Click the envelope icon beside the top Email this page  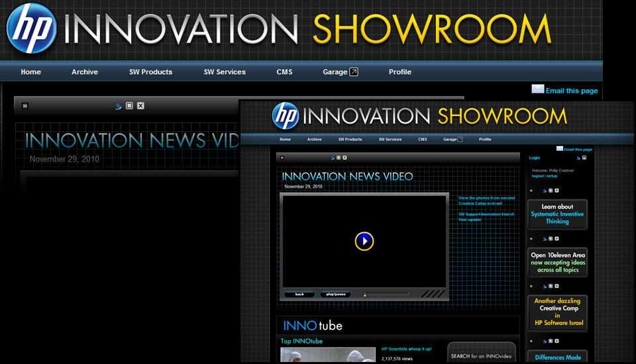pos(537,89)
